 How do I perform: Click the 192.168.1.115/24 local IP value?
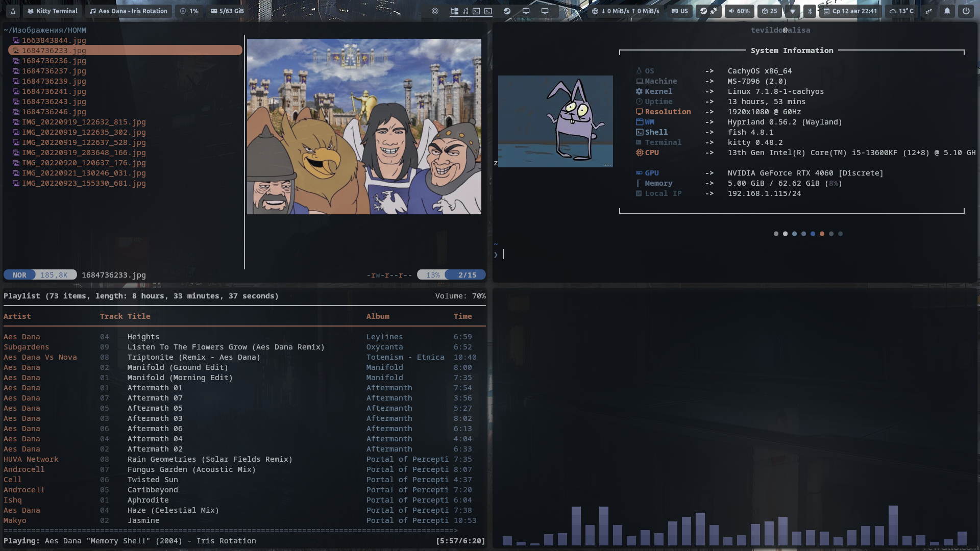tap(764, 193)
